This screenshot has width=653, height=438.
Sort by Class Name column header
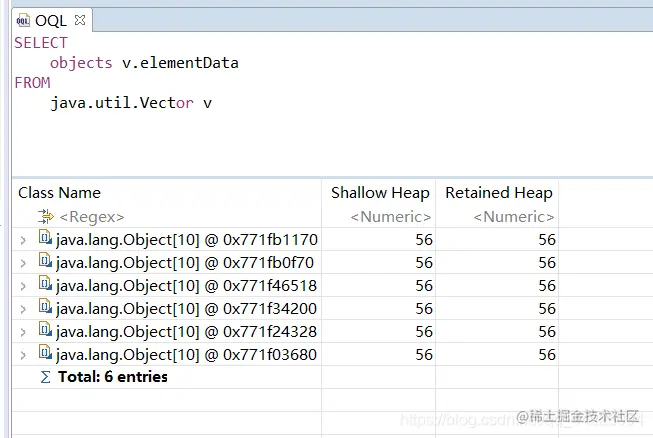click(x=60, y=193)
